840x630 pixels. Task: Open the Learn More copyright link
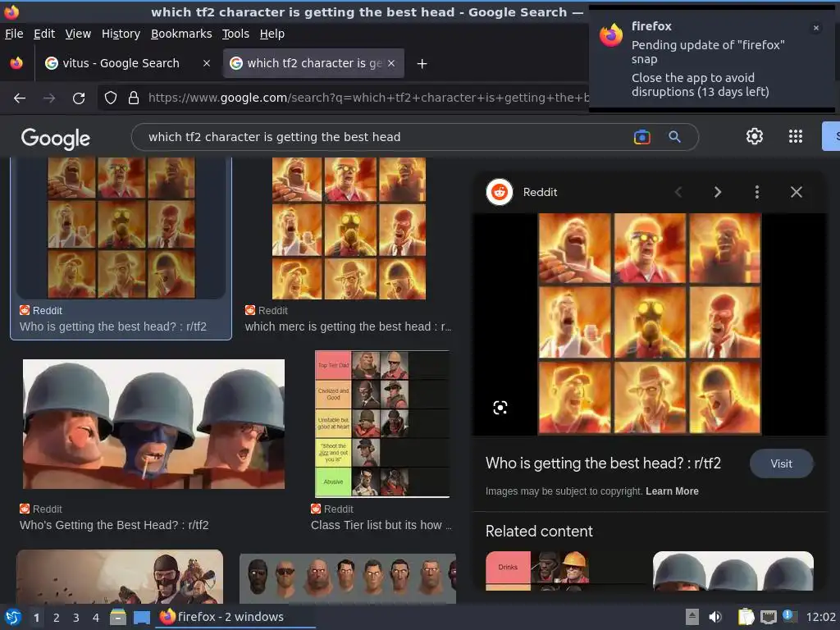(672, 491)
